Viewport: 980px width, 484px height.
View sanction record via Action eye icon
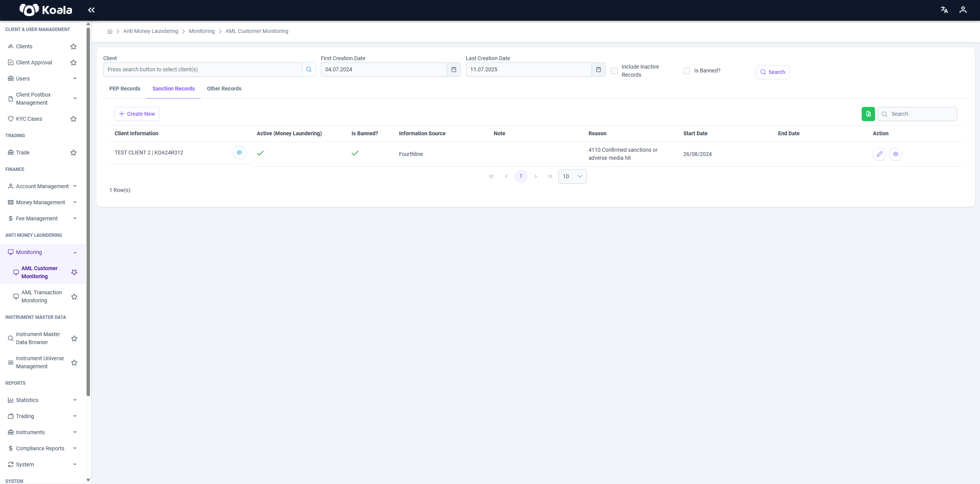pos(895,154)
